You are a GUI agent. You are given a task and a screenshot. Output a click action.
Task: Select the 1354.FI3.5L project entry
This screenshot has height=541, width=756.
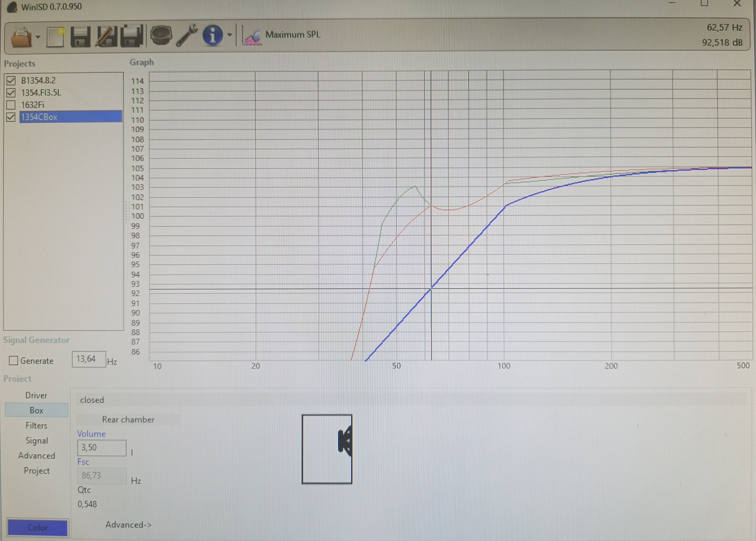click(x=41, y=93)
